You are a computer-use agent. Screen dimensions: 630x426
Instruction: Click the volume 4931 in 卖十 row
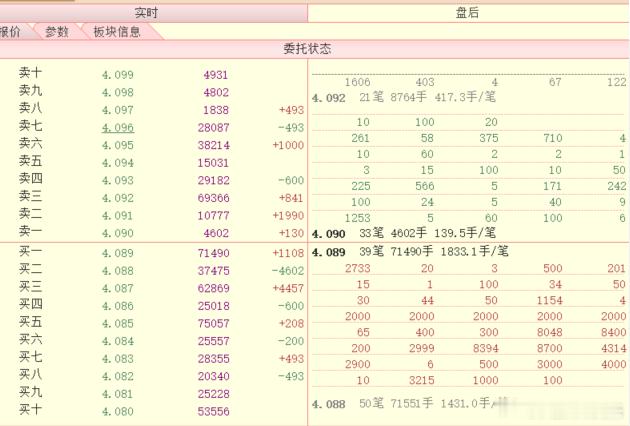point(216,75)
